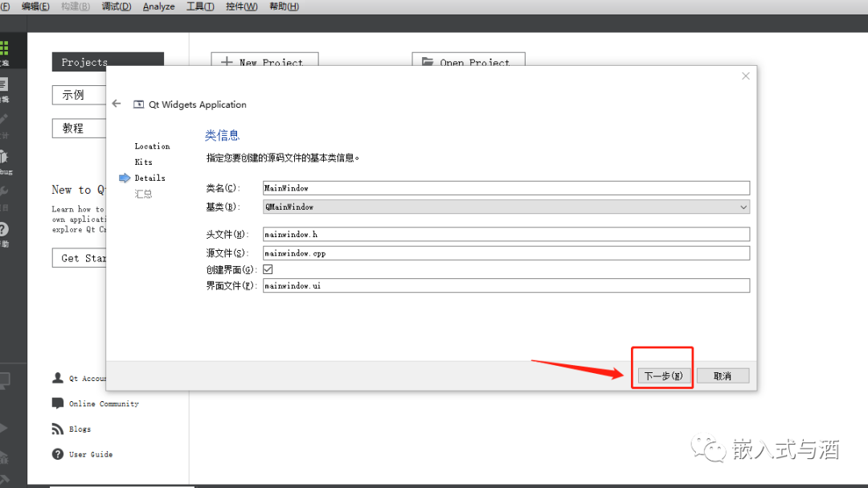
Task: Click the Qt Widgets Application title icon
Action: [x=138, y=105]
